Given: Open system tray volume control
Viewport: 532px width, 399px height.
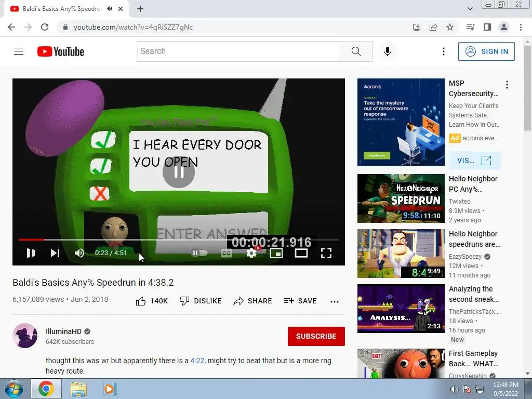Looking at the screenshot, I should (x=454, y=389).
